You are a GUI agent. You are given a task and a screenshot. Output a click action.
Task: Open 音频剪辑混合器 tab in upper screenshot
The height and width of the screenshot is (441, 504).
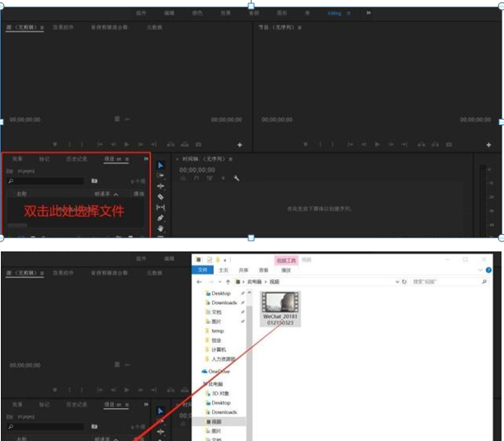click(109, 27)
